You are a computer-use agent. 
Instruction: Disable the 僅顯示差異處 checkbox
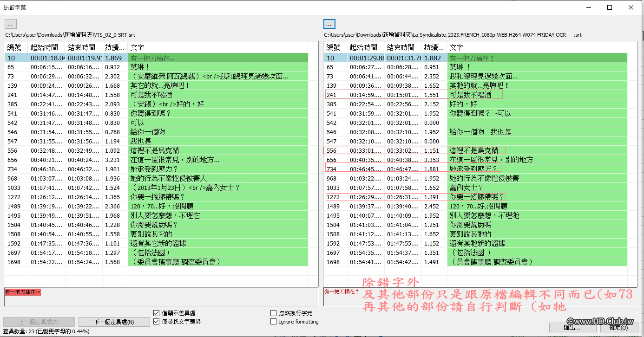pos(157,313)
